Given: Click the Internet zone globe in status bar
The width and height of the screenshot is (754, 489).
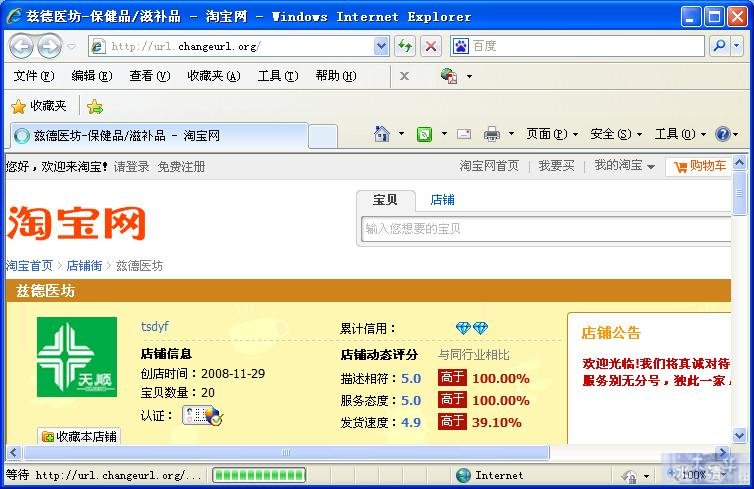Looking at the screenshot, I should coord(463,476).
